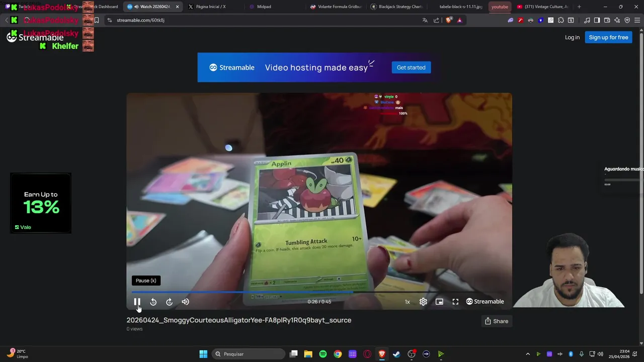Switch to the (371) Vintage Culture tab

[543, 7]
